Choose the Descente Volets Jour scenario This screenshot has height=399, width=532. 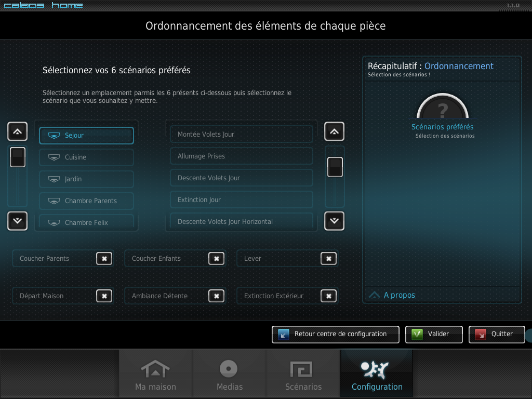point(241,178)
